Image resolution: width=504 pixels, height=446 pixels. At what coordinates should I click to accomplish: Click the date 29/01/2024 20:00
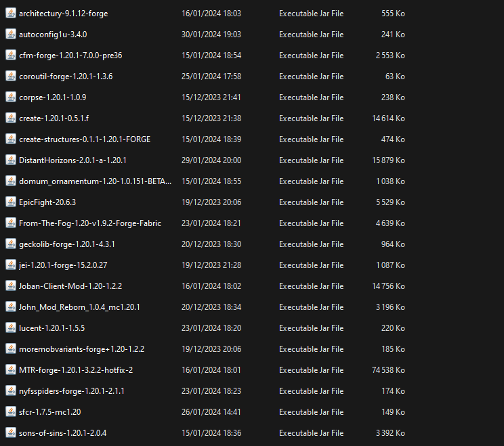point(211,160)
